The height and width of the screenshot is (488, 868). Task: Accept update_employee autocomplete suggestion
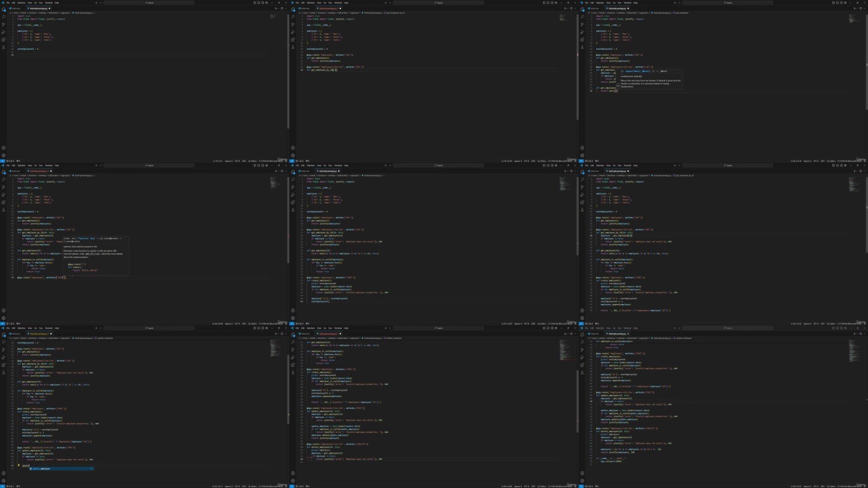pyautogui.click(x=61, y=469)
